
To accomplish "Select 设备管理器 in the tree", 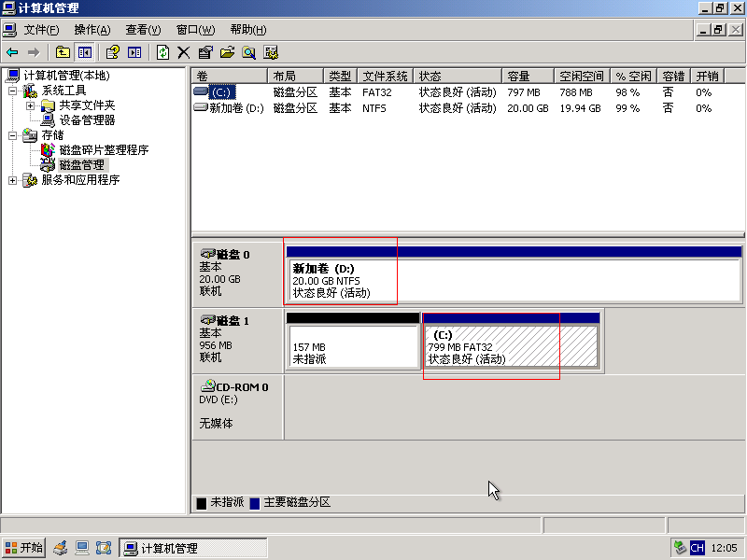I will coord(87,120).
